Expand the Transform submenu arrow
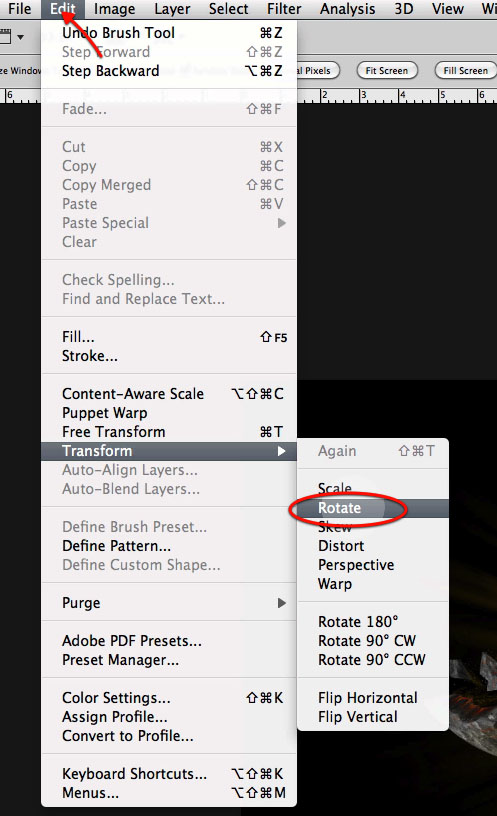 pyautogui.click(x=282, y=451)
